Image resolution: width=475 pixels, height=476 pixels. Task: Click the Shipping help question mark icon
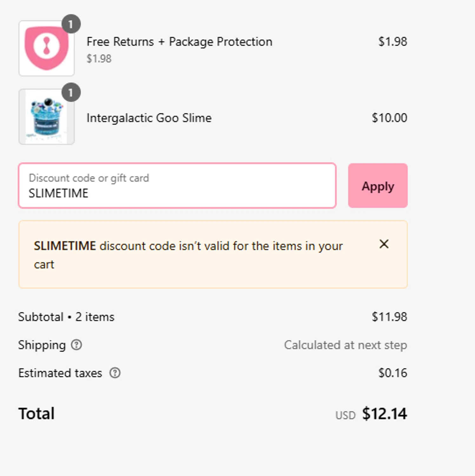76,345
